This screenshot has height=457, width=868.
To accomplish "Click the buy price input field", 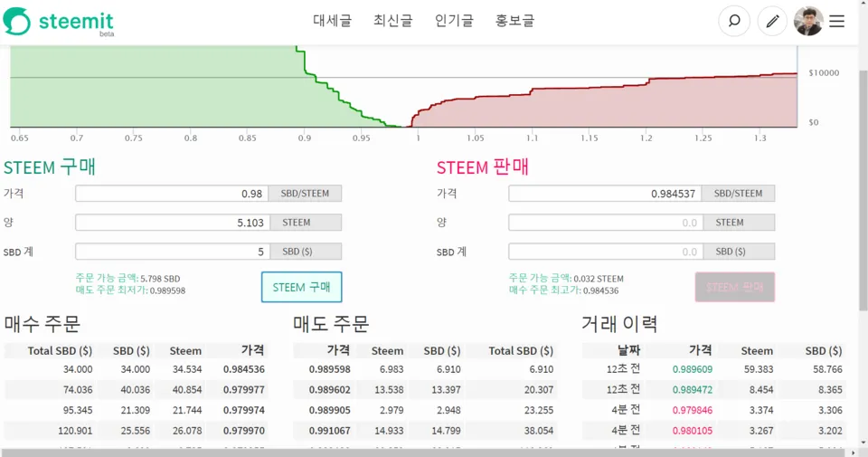I will tap(172, 194).
